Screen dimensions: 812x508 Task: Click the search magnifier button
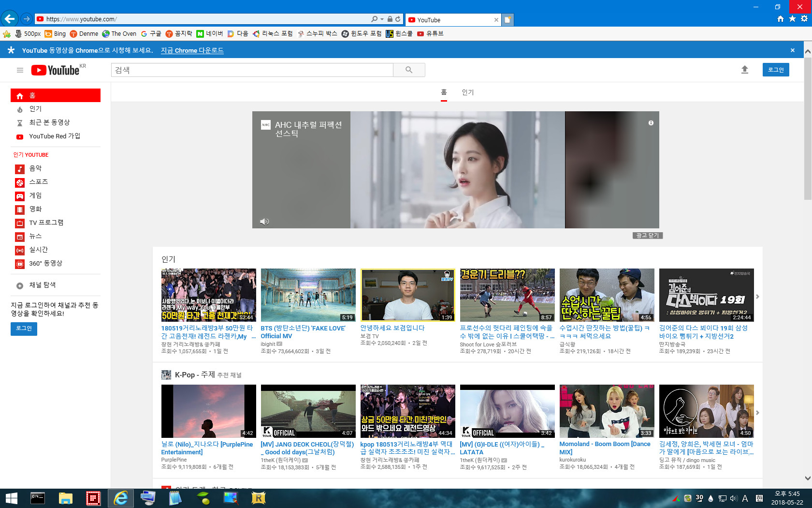click(409, 70)
